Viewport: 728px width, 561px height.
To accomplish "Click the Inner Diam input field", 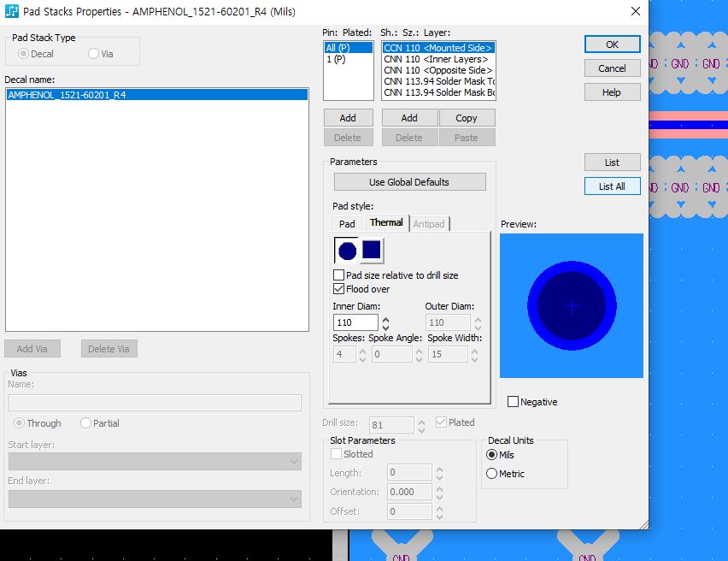I will (355, 322).
